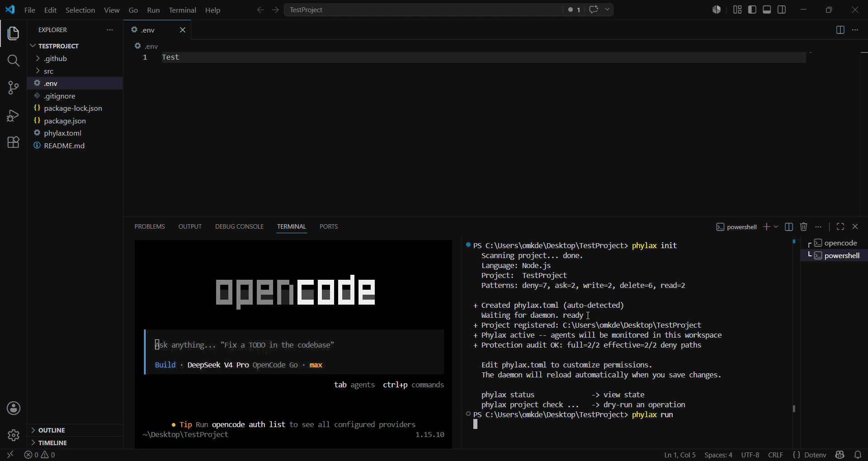Open the Accounts menu
Viewport: 868px width, 461px height.
coord(13,408)
